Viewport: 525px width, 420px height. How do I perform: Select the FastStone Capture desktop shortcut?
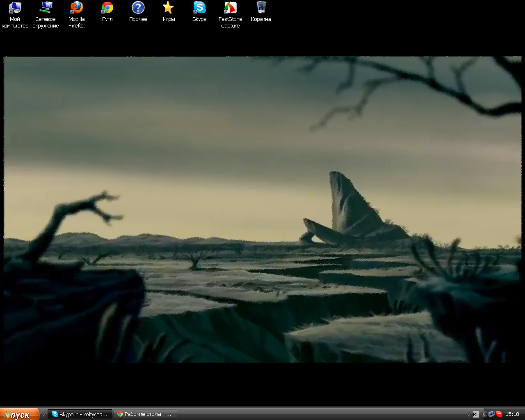click(x=230, y=15)
